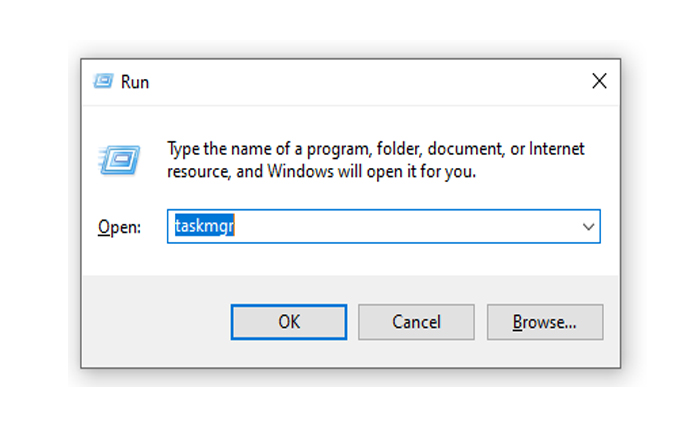Image resolution: width=700 pixels, height=430 pixels.
Task: Click the empty title bar area
Action: (x=350, y=81)
